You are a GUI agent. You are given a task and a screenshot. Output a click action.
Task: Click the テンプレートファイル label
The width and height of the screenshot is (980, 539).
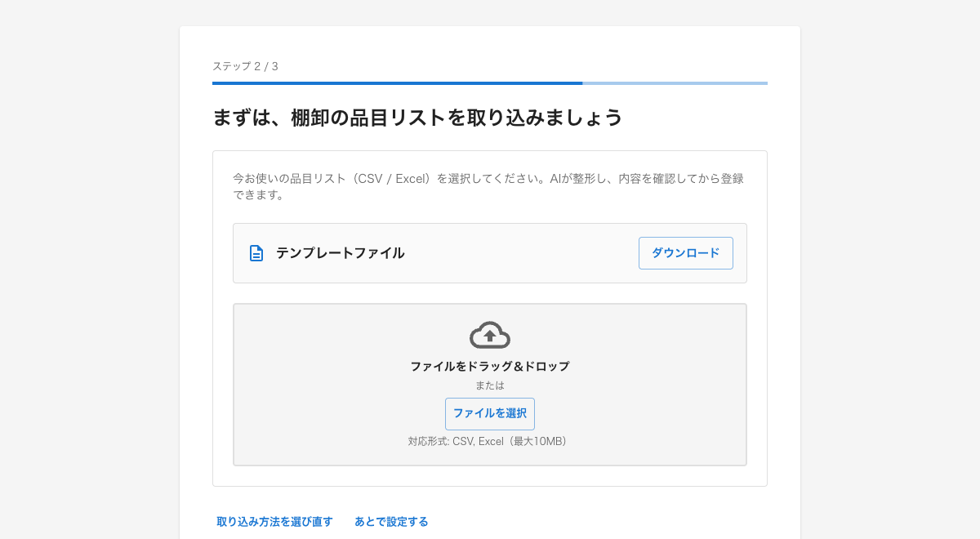click(340, 253)
